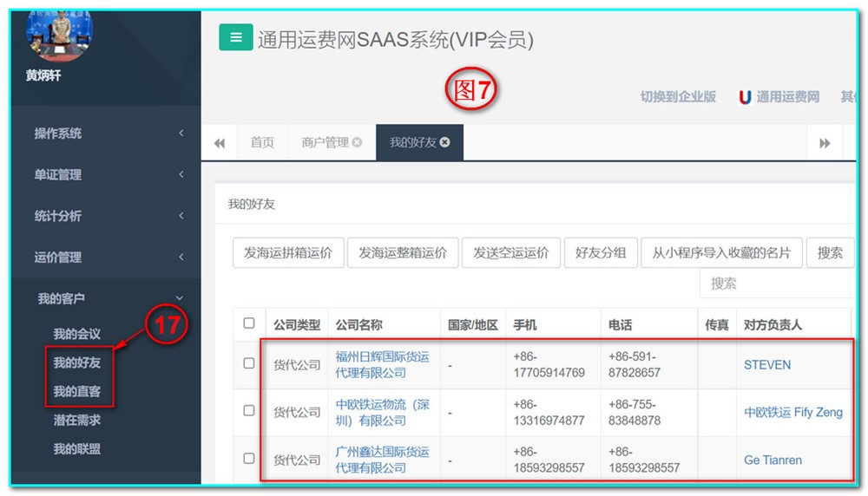Toggle the select-all checkbox in table header
Viewport: 868px width, 496px height.
[x=249, y=323]
